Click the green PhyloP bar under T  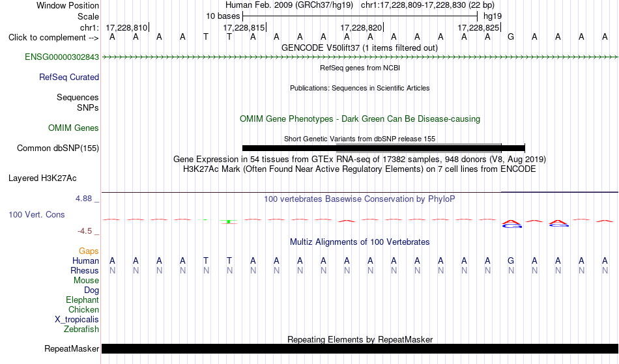pos(229,222)
